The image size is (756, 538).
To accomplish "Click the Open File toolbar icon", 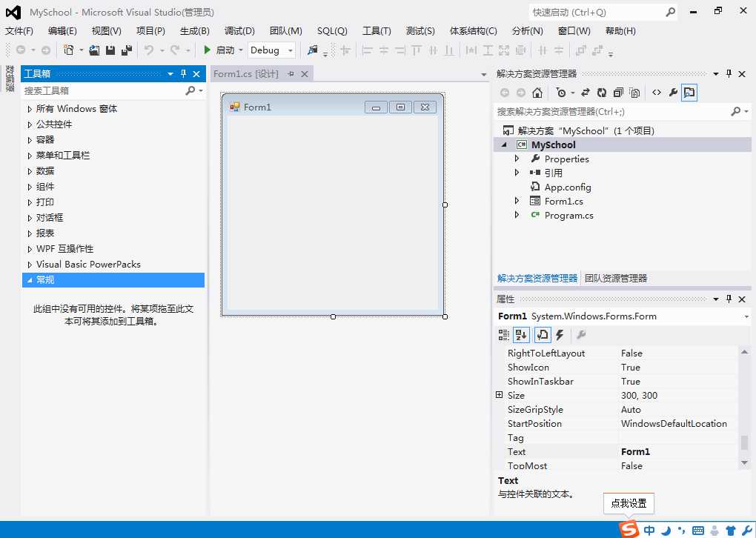I will 95,50.
